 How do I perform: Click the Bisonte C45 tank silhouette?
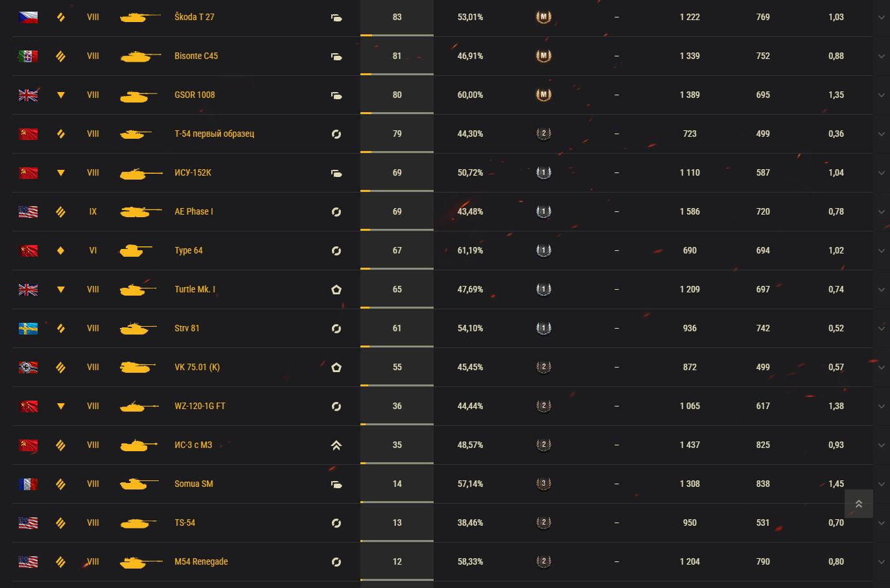[x=140, y=56]
